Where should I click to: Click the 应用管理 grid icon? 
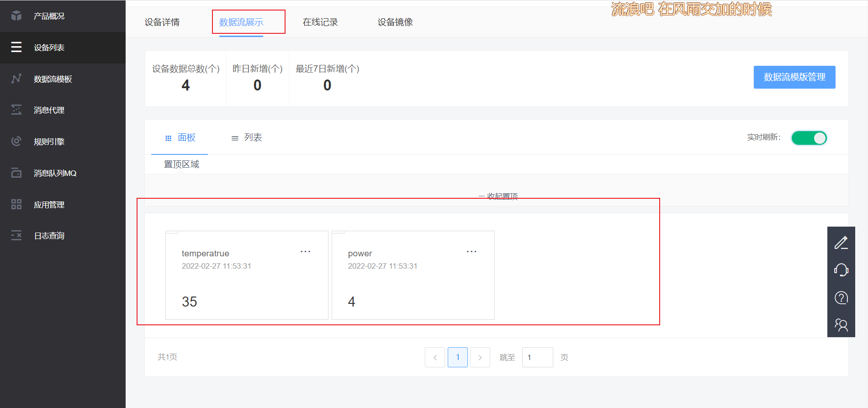[x=16, y=204]
